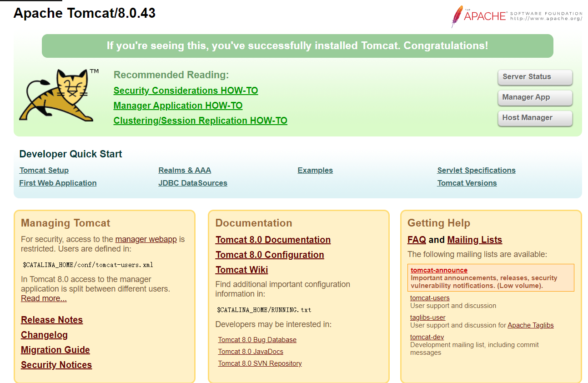Open Tomcat 8.0 SVN Repository

tap(260, 363)
